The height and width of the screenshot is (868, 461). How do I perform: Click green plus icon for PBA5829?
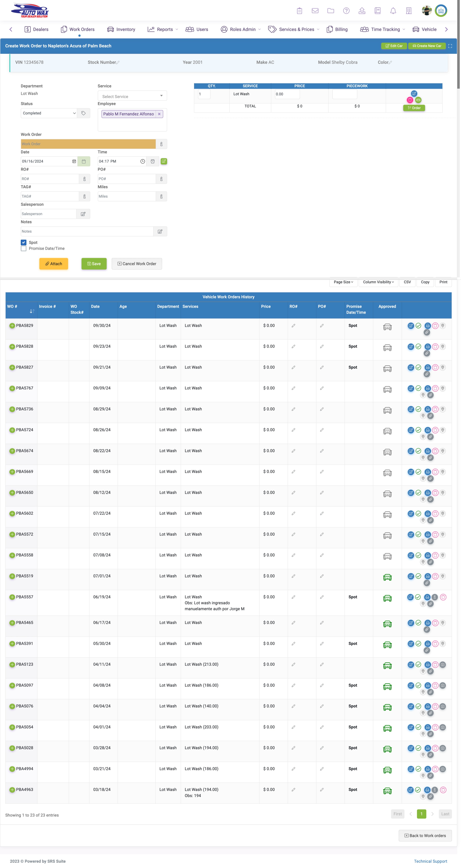12,326
